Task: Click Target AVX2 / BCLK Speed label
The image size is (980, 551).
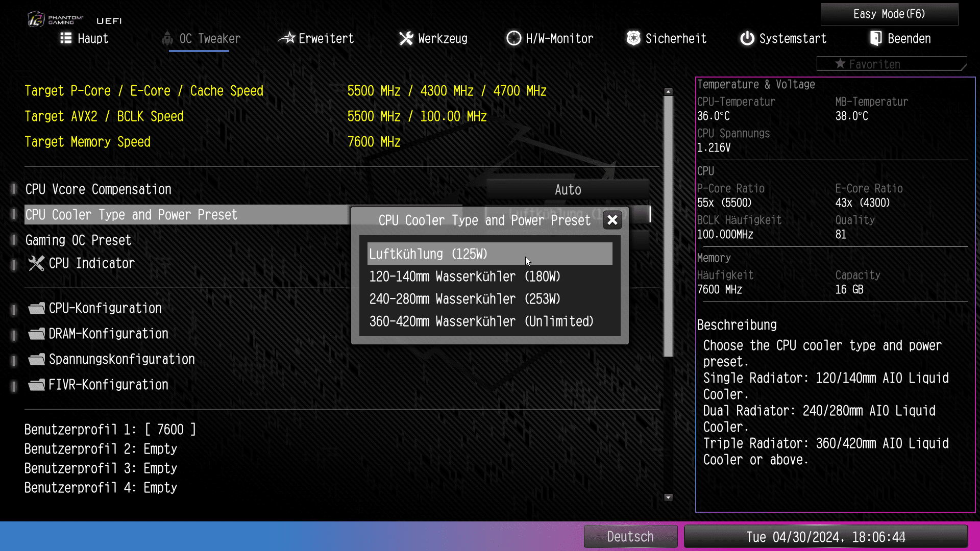Action: (x=104, y=116)
